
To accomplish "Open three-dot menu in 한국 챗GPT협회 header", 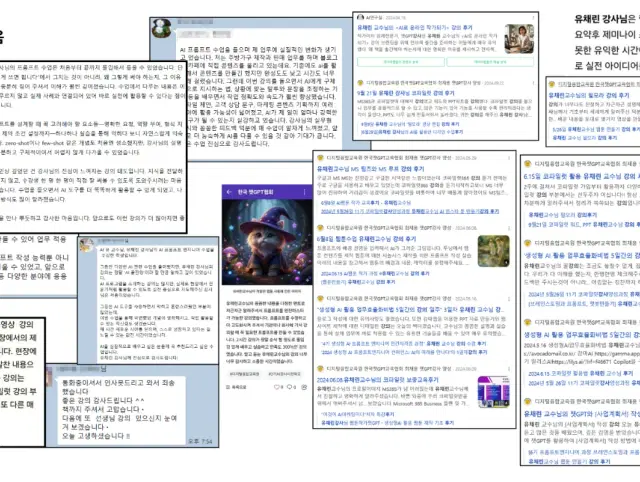I will pos(304,192).
